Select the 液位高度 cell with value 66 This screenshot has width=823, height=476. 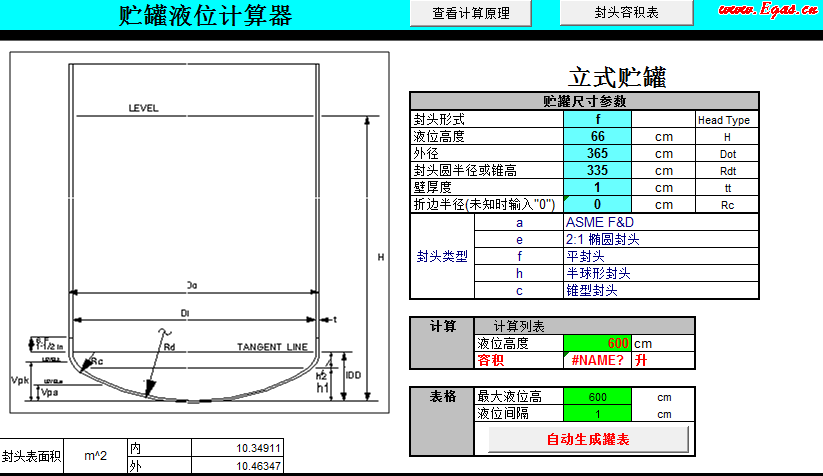(x=597, y=136)
